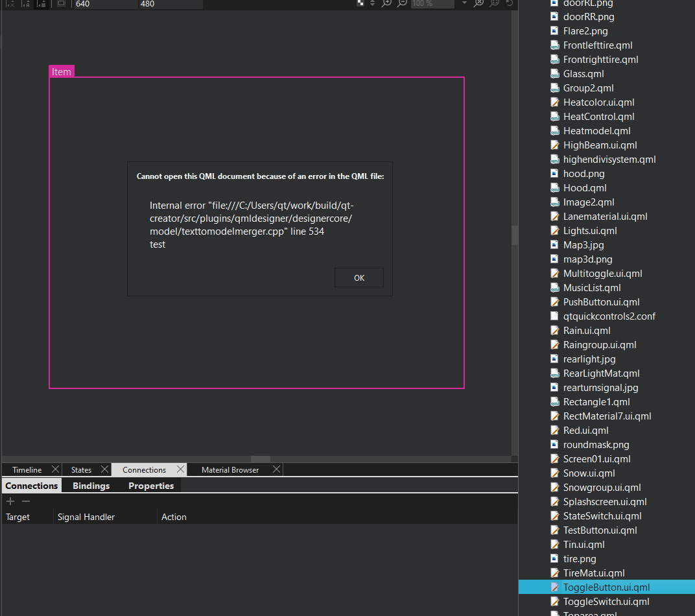
Task: Open the zoom percentage dropdown
Action: coord(464,3)
